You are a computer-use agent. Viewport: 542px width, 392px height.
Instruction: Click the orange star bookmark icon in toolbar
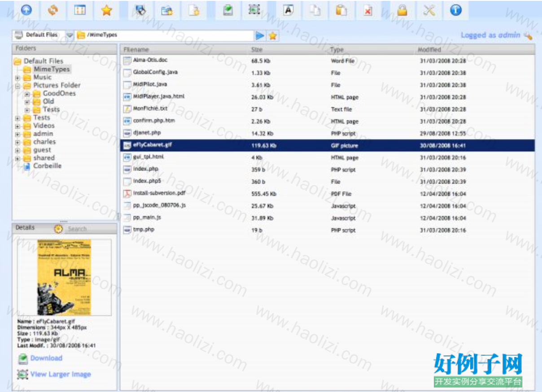(x=106, y=10)
